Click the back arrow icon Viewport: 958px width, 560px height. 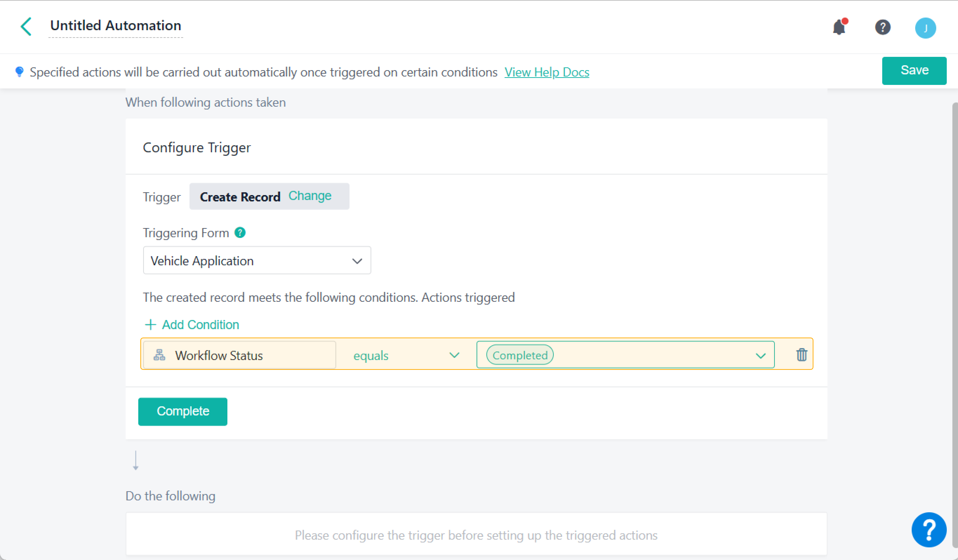coord(26,27)
